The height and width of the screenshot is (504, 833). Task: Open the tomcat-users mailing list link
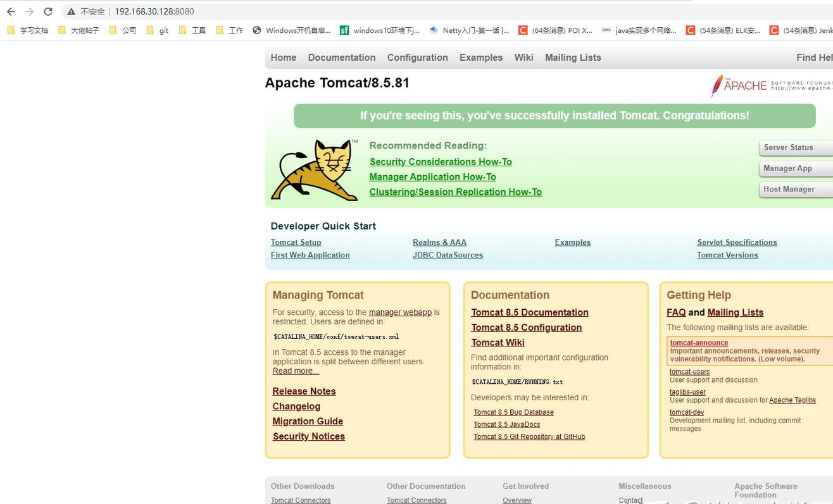tap(690, 372)
